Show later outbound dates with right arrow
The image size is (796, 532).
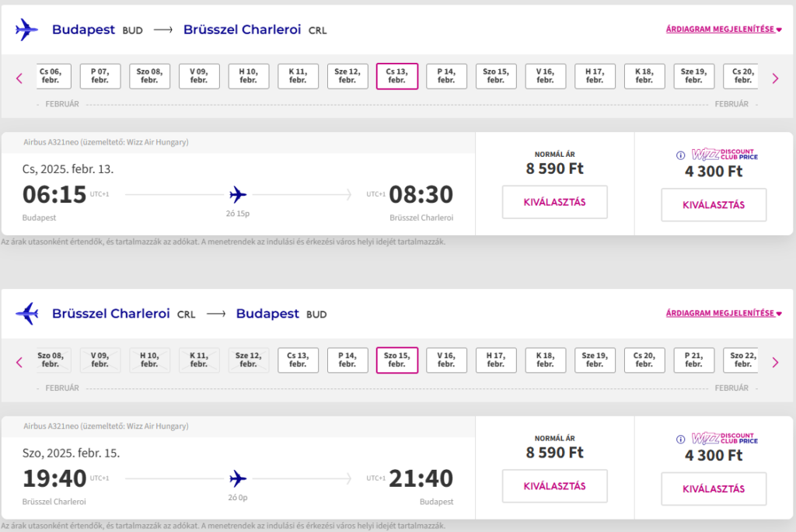click(x=775, y=78)
